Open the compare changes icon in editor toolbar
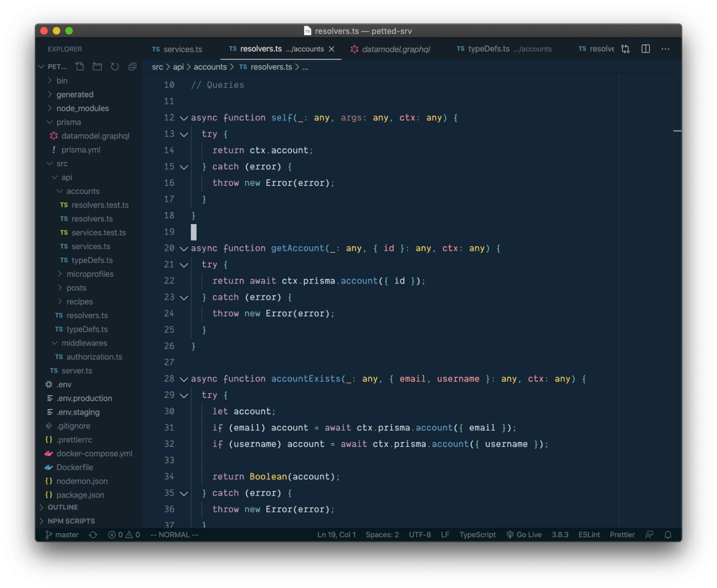 point(625,49)
